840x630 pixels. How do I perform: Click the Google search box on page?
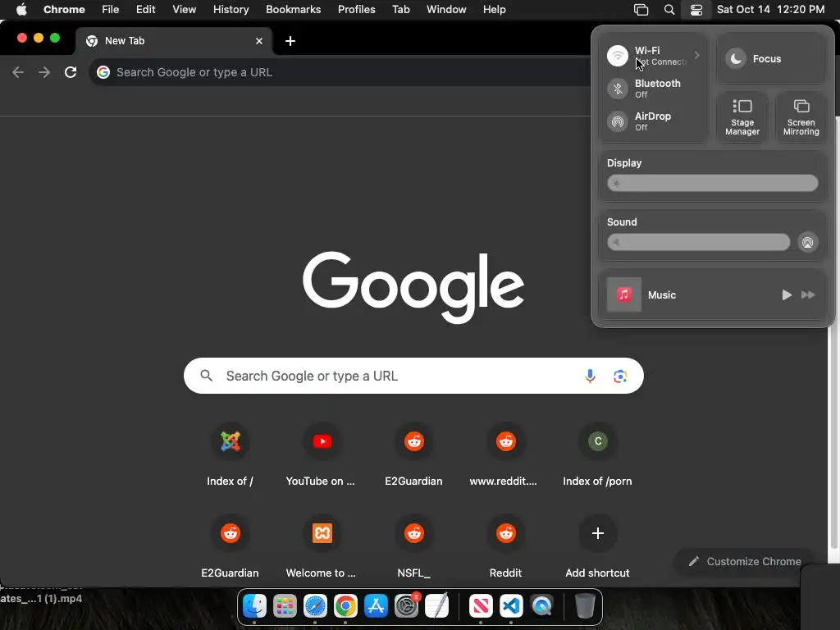(413, 376)
